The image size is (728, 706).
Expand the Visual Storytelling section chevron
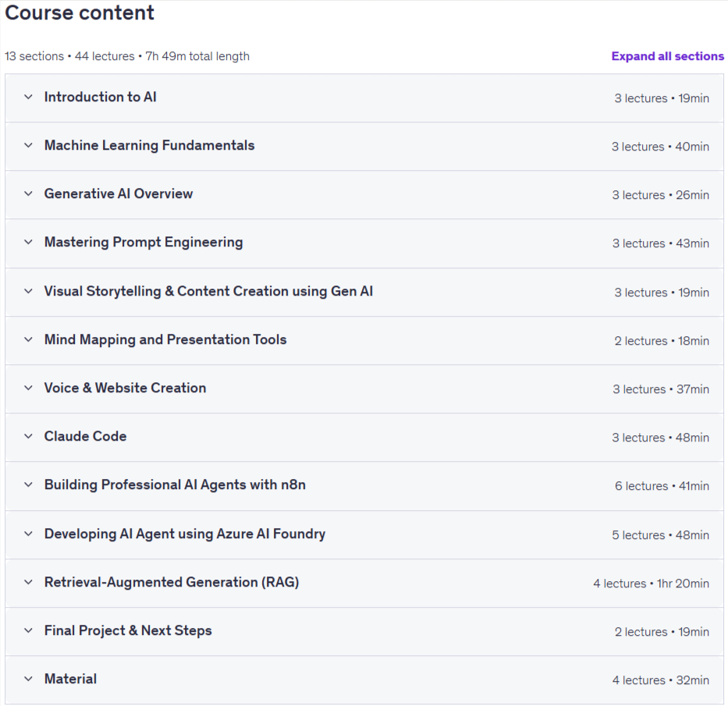(28, 291)
